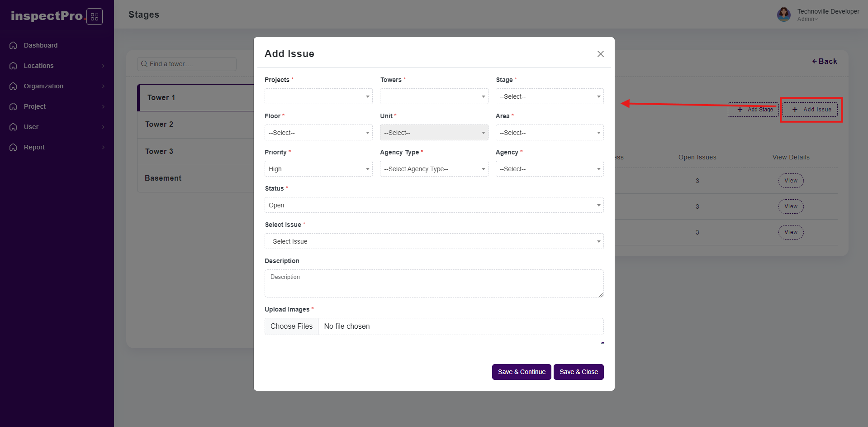Click the plus icon on Add Stage
Viewport: 868px width, 427px height.
(740, 110)
